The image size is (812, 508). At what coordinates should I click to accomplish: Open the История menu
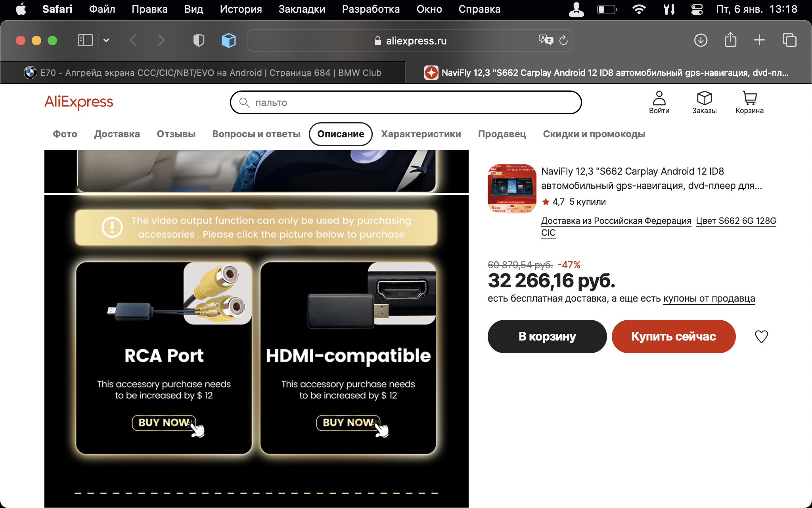click(241, 9)
